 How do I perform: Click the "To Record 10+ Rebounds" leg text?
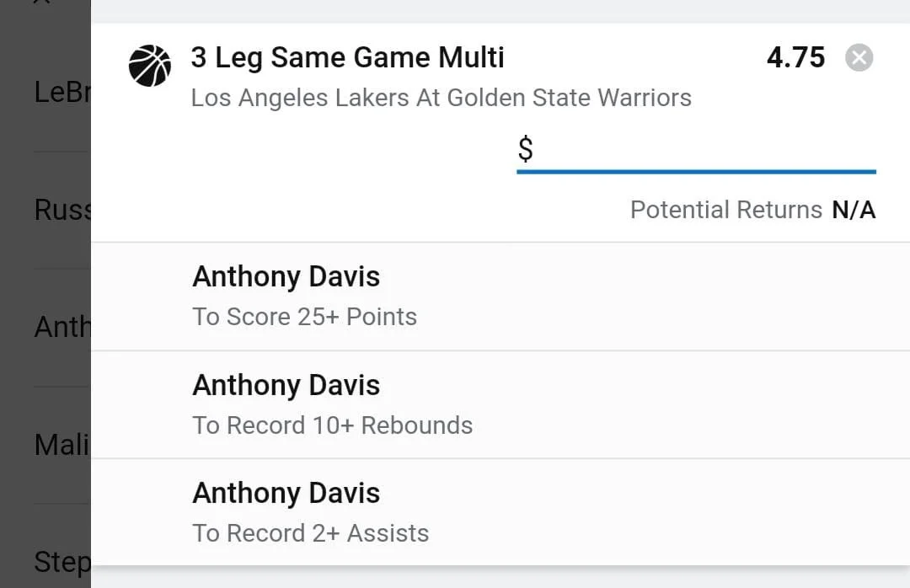coord(332,425)
